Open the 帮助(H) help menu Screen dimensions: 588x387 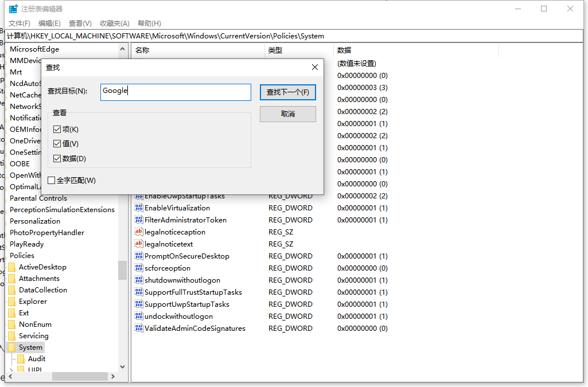point(149,24)
